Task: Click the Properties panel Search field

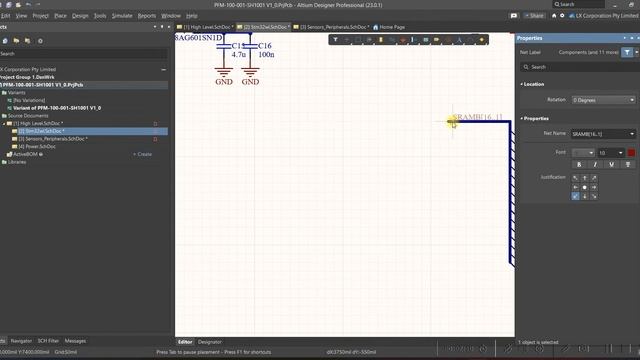Action: pyautogui.click(x=580, y=67)
